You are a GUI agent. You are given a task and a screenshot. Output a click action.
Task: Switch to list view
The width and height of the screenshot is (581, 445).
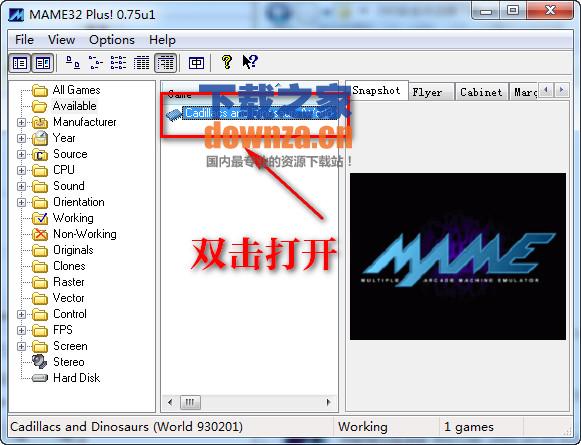click(119, 63)
